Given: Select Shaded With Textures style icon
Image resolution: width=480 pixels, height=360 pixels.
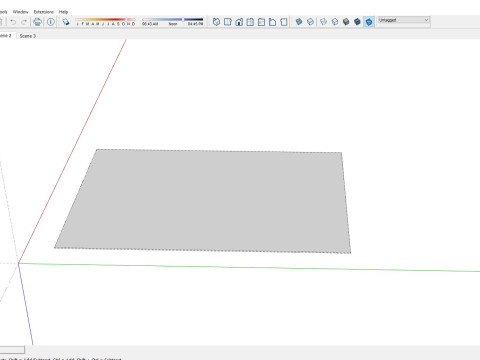Looking at the screenshot, I should point(357,22).
